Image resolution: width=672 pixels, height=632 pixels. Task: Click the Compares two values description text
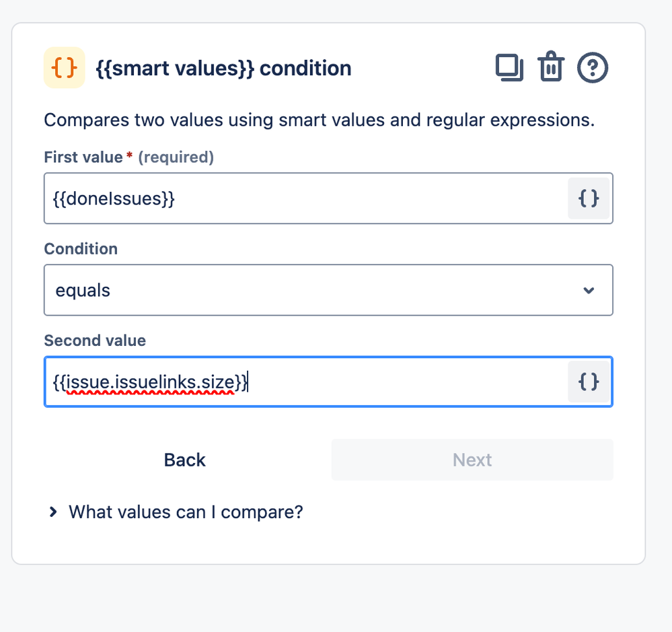[320, 120]
